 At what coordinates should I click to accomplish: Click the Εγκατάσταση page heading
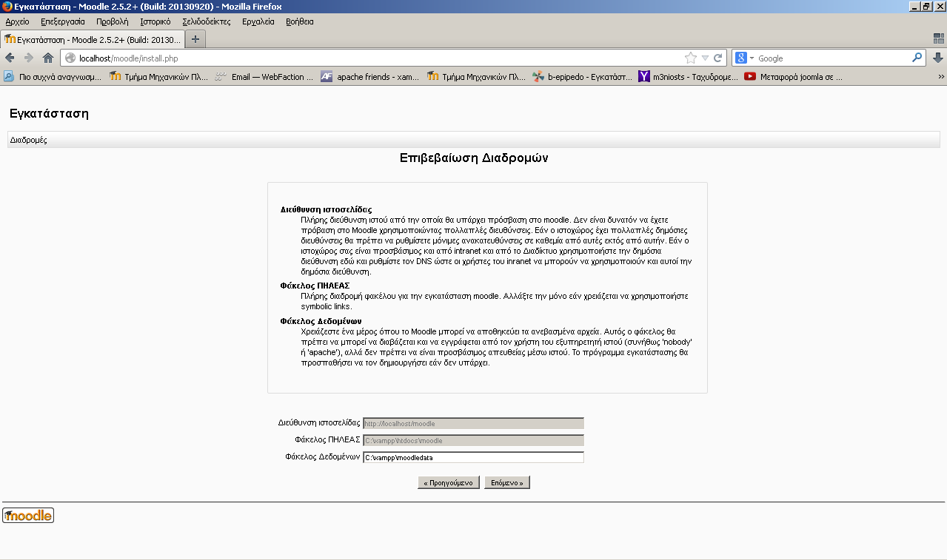point(49,114)
